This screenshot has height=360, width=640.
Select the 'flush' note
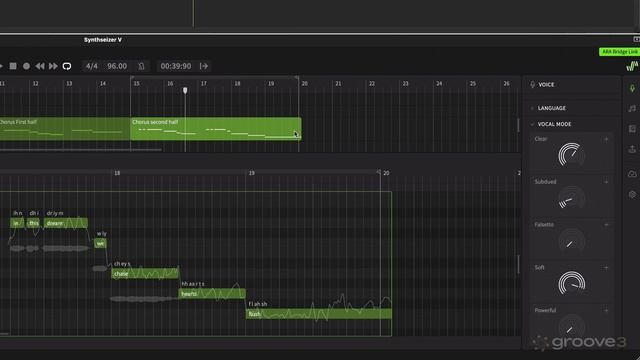pos(319,314)
